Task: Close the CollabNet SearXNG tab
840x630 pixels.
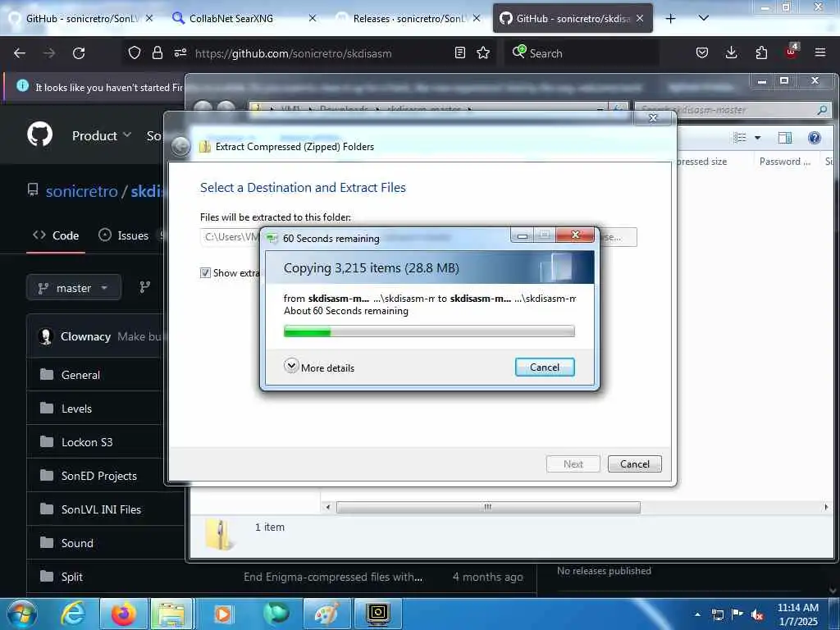Action: (x=313, y=18)
